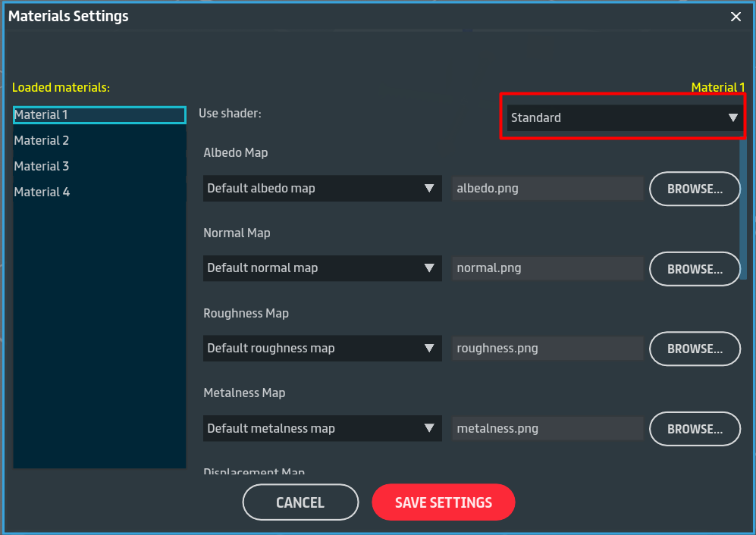Open the Default roughness map dropdown
Screen dimensions: 756x535
[322, 349]
